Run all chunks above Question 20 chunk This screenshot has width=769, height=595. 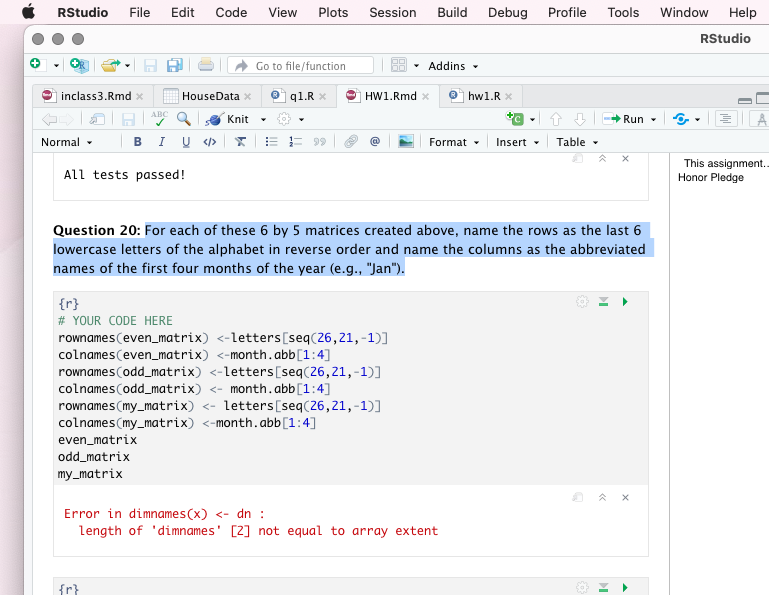pyautogui.click(x=603, y=302)
